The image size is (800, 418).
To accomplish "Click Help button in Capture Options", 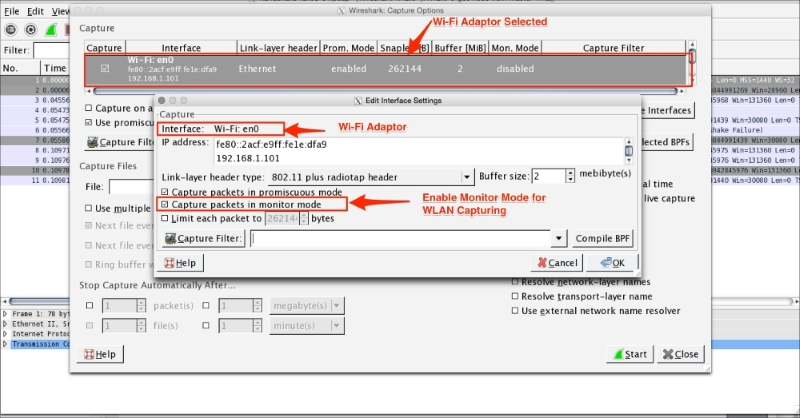I will point(100,354).
